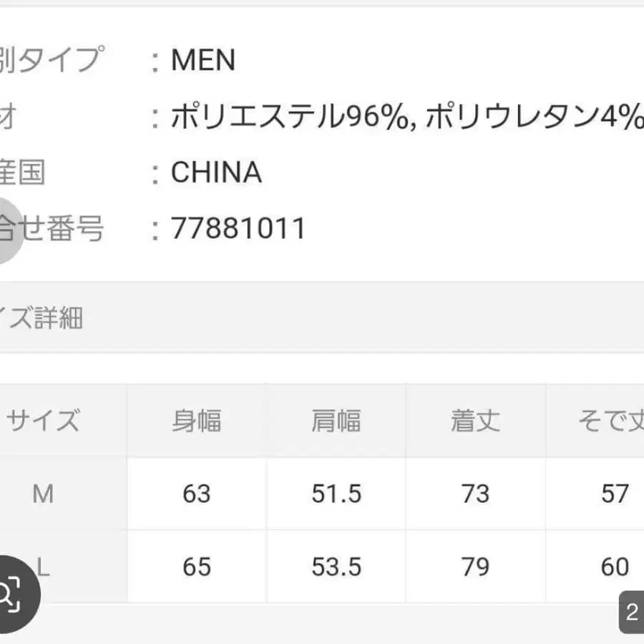Click the CHINA origin country text
The width and height of the screenshot is (644, 644).
tap(217, 172)
